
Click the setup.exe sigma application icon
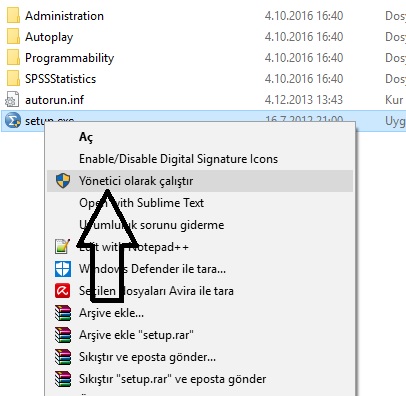pyautogui.click(x=13, y=120)
